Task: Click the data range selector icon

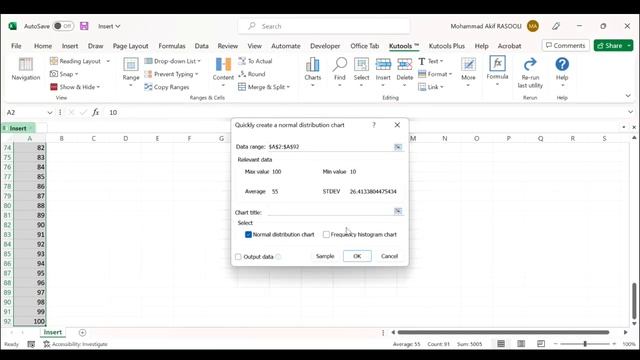Action: [398, 147]
